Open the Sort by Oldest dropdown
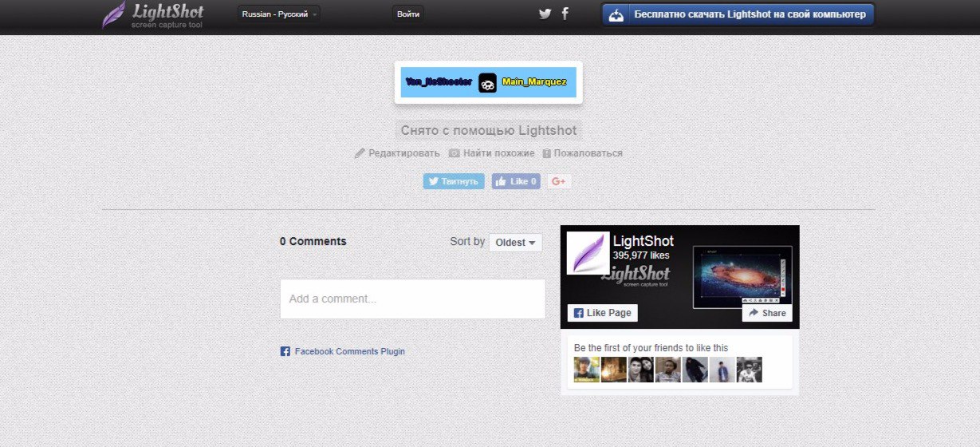The height and width of the screenshot is (447, 980). tap(516, 243)
